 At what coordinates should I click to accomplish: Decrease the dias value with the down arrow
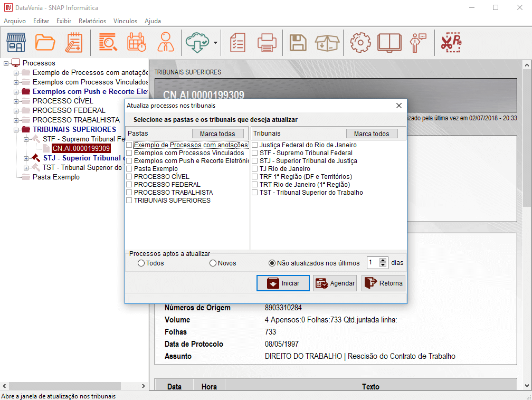pos(383,265)
